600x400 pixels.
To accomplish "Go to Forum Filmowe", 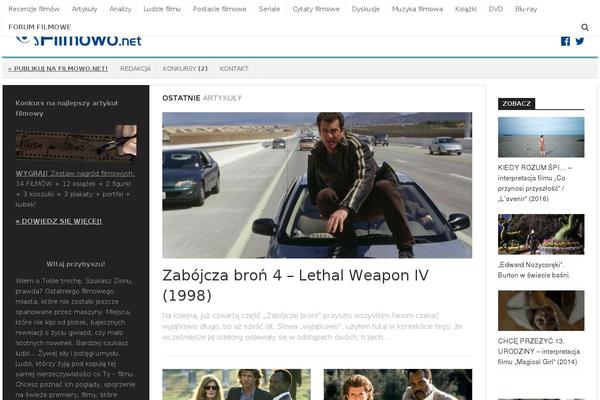I will pos(40,27).
